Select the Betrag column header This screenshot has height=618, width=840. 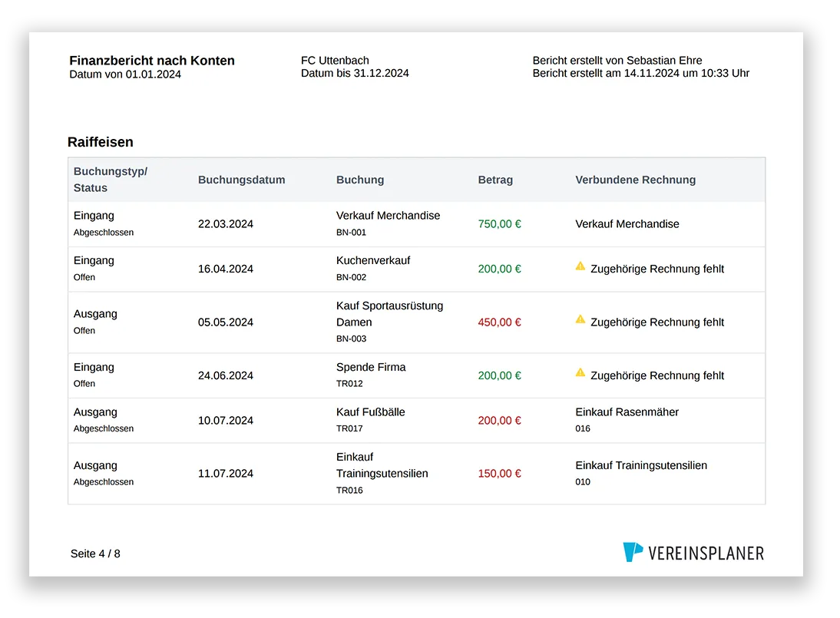(495, 180)
